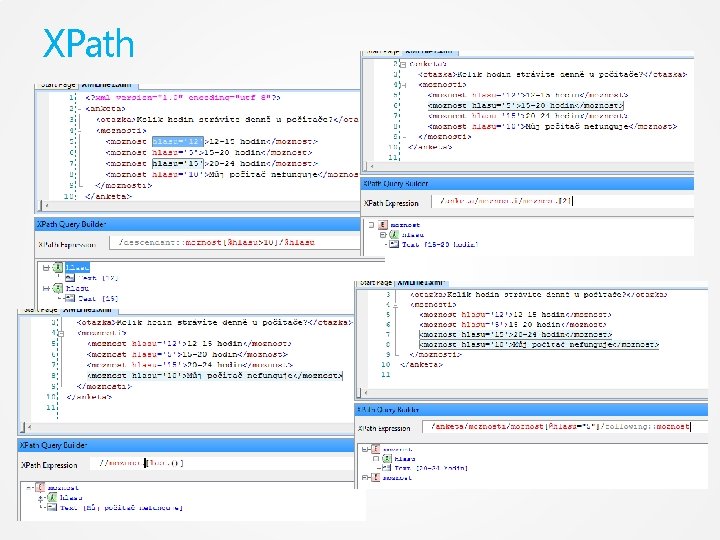Viewport: 720px width, 540px height.
Task: Collapse first moznost node in following::moznost results
Action: 365,449
